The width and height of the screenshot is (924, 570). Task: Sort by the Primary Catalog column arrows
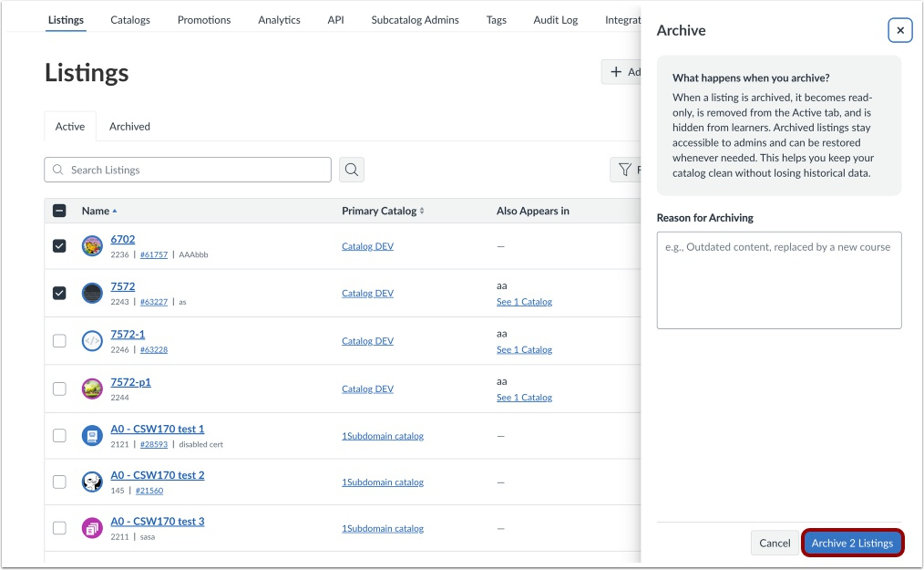pos(422,210)
